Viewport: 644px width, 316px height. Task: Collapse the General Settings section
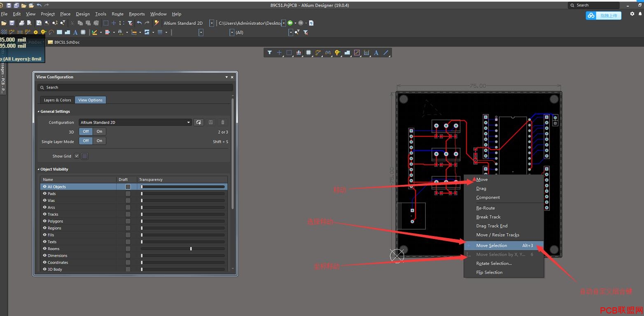pos(39,112)
